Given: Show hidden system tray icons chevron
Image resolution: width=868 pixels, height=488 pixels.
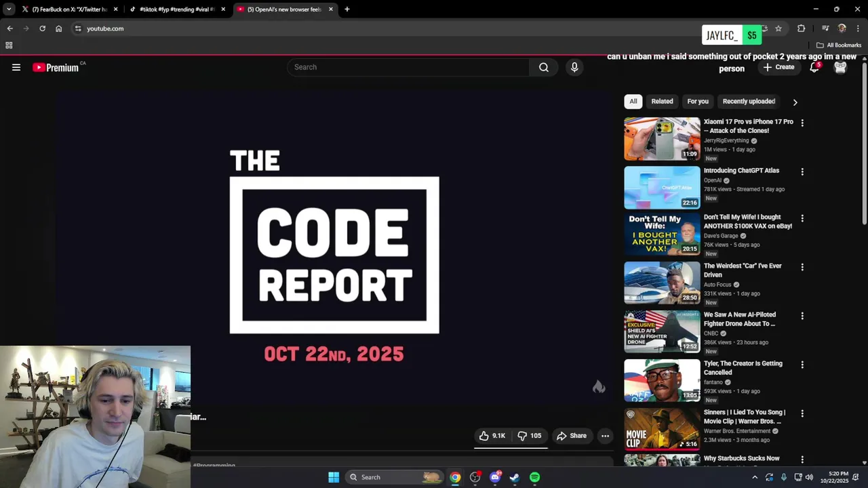Looking at the screenshot, I should (755, 477).
